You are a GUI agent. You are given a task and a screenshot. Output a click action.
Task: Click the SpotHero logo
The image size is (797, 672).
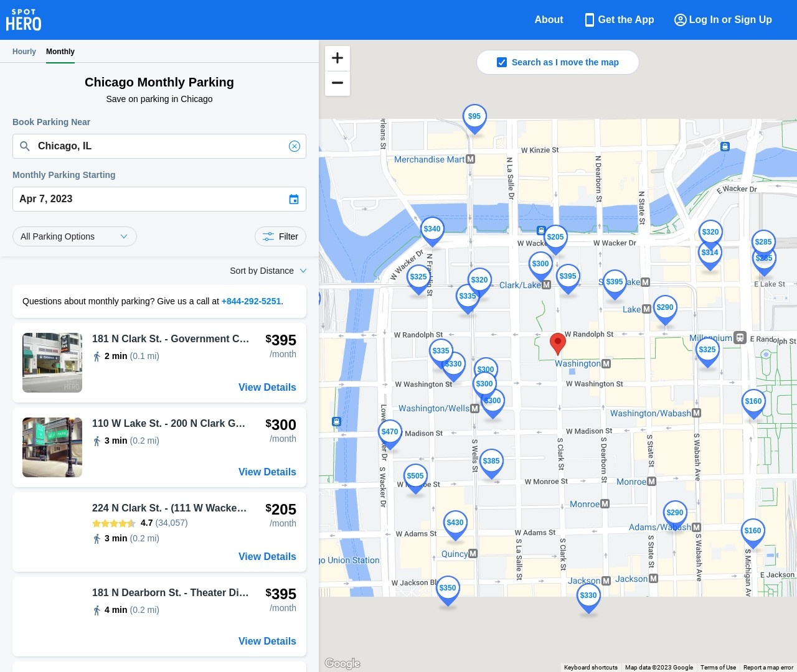pos(24,20)
